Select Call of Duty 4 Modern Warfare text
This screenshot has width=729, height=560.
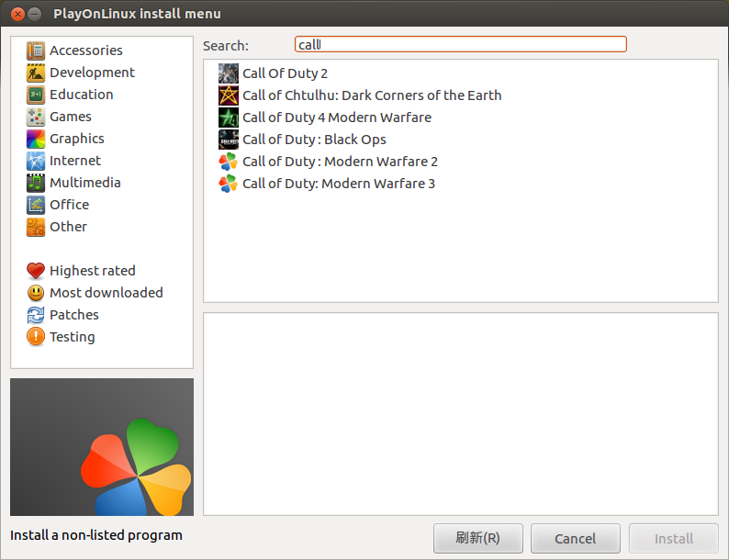pyautogui.click(x=337, y=118)
